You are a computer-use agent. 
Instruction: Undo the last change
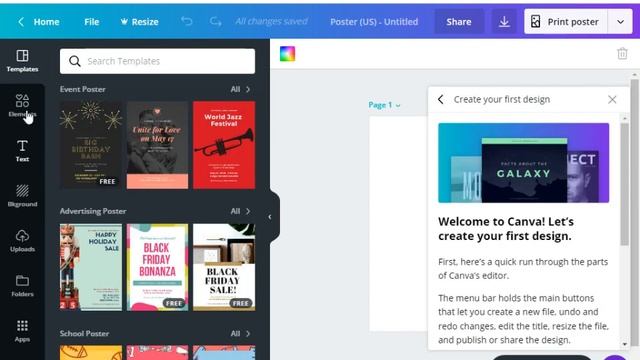click(x=187, y=21)
